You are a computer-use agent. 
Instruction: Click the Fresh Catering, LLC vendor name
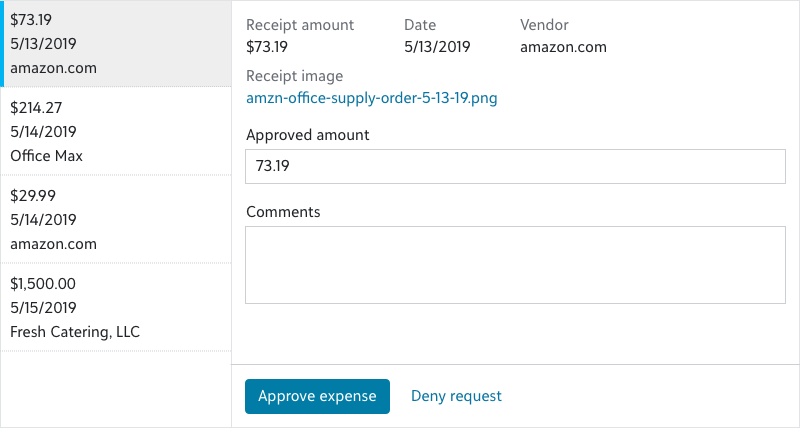pyautogui.click(x=75, y=331)
